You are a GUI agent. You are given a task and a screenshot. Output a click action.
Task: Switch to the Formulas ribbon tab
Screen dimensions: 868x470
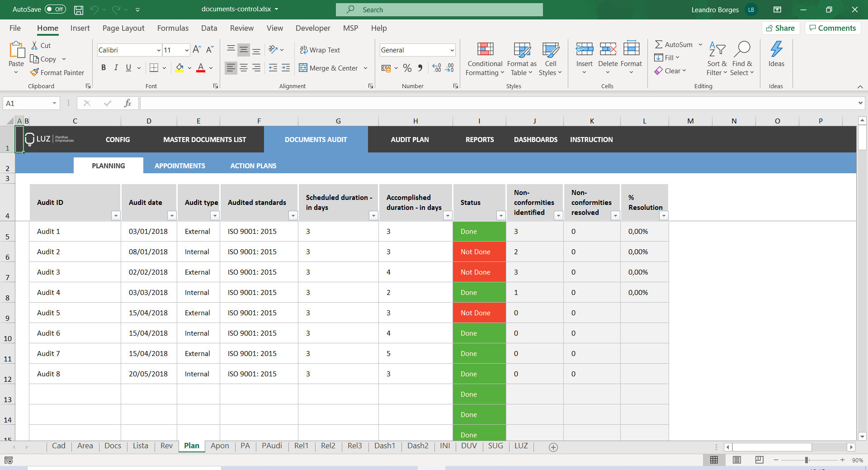[x=172, y=28]
